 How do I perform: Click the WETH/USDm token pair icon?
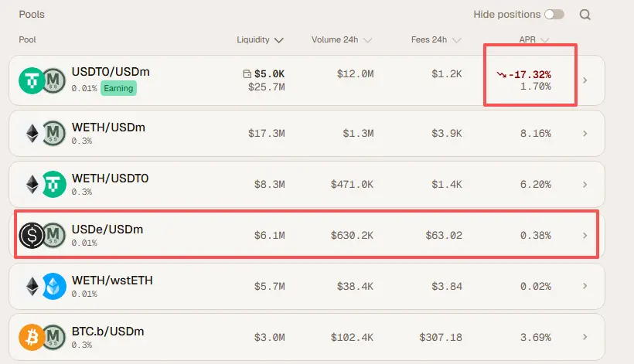[x=43, y=133]
